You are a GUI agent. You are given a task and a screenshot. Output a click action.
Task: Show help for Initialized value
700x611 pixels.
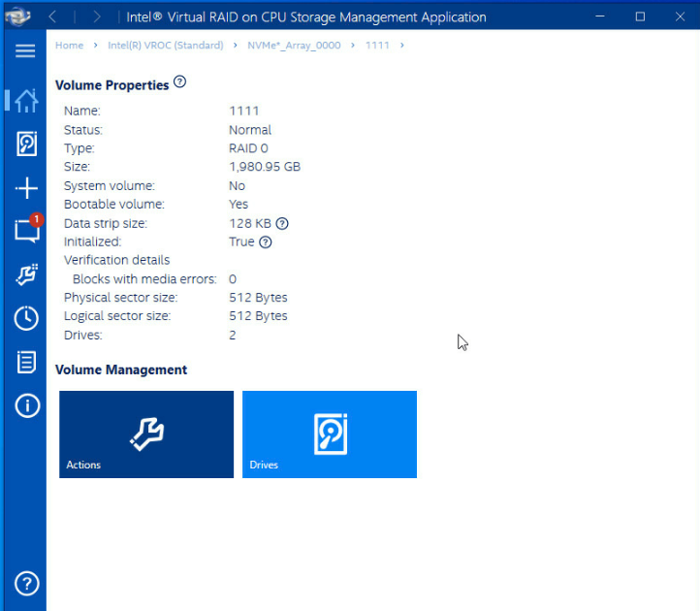coord(266,242)
